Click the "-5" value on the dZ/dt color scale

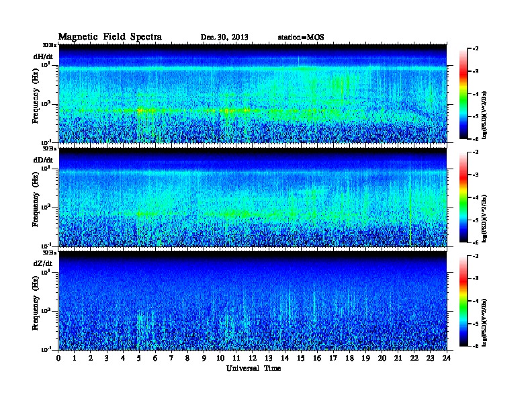tap(476, 324)
